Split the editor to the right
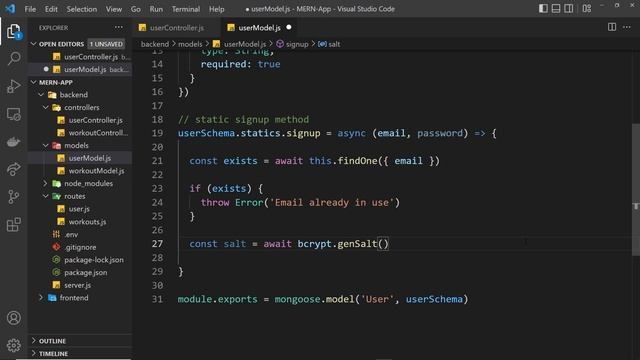Image resolution: width=640 pixels, height=360 pixels. [612, 27]
